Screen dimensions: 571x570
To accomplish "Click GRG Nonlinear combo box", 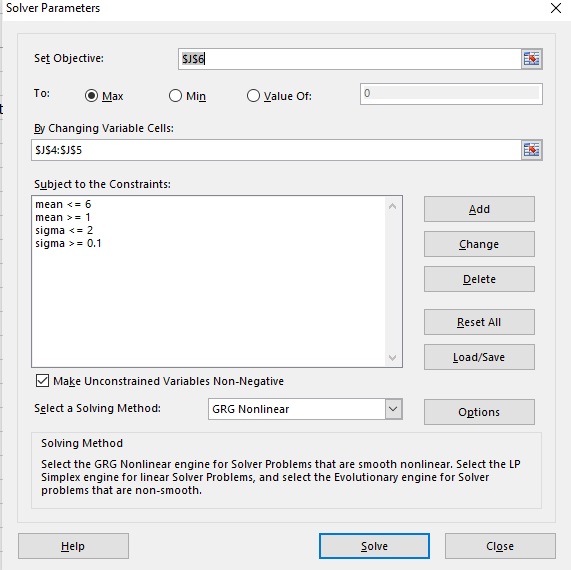I will click(305, 409).
